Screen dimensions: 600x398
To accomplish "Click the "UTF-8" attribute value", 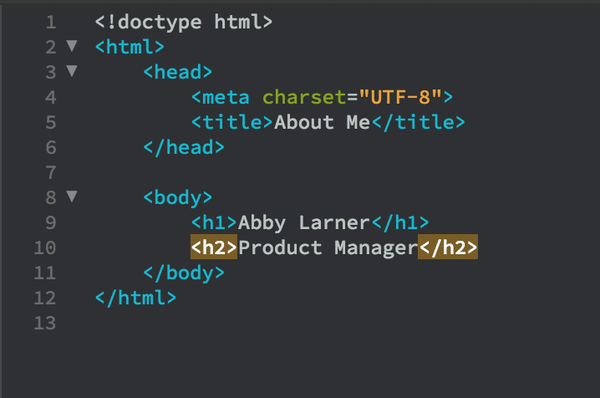I will [x=400, y=97].
